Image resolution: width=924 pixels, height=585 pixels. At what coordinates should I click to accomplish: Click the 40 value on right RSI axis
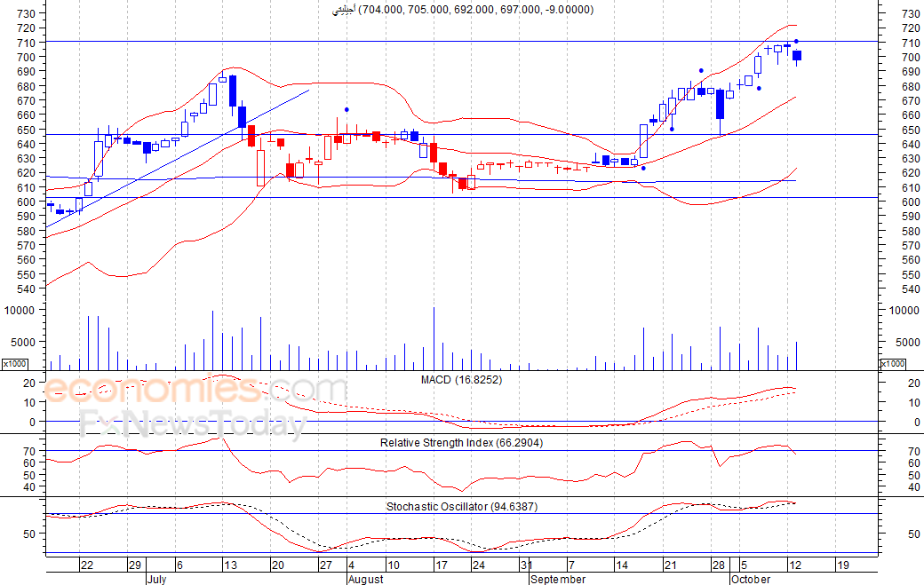(x=914, y=487)
